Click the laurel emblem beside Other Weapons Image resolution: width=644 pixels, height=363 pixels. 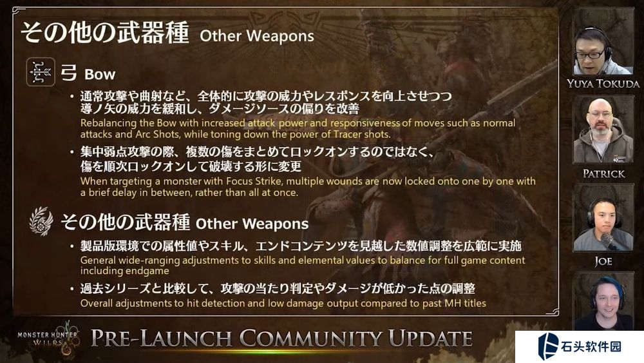41,221
